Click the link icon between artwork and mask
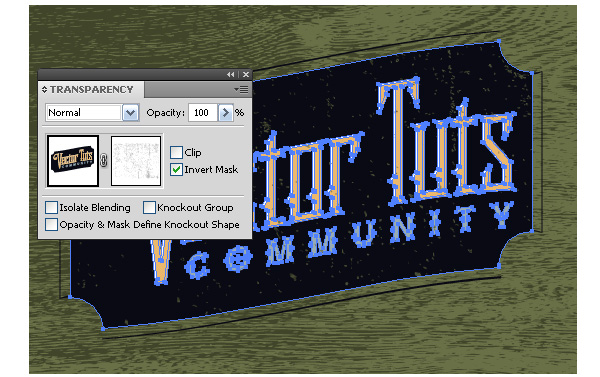The image size is (600, 377). pyautogui.click(x=104, y=160)
